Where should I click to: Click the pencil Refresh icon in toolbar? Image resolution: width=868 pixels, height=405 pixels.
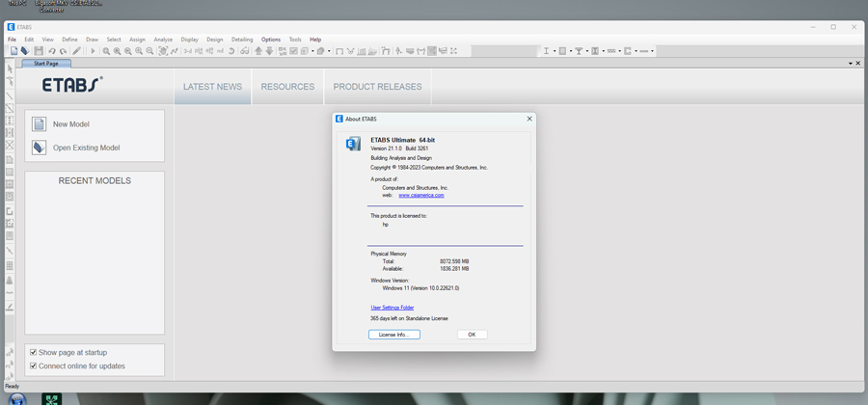coord(76,51)
